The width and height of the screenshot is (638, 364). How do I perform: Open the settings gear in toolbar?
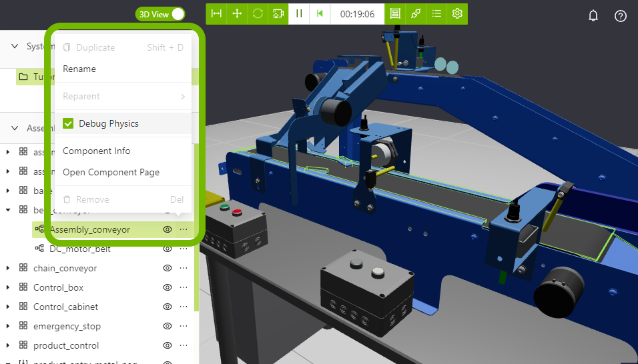coord(457,13)
